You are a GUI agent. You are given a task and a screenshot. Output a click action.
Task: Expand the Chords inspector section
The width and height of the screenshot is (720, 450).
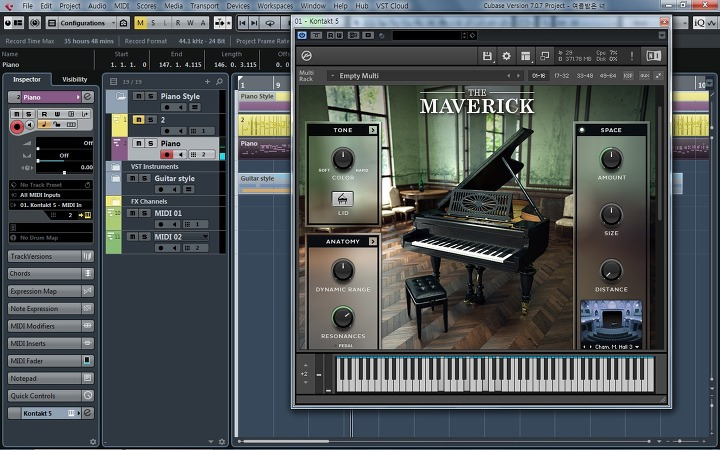click(x=51, y=274)
